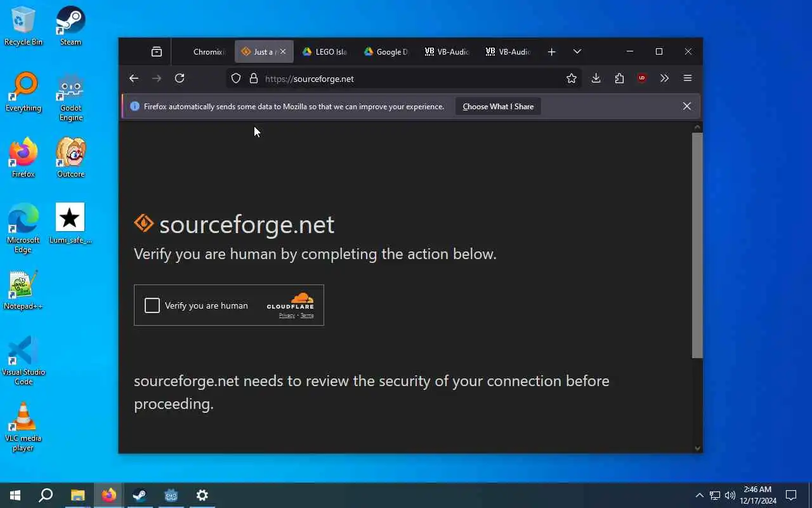Select Everything desktop shortcut
Screen dimensions: 812x508
(23, 92)
